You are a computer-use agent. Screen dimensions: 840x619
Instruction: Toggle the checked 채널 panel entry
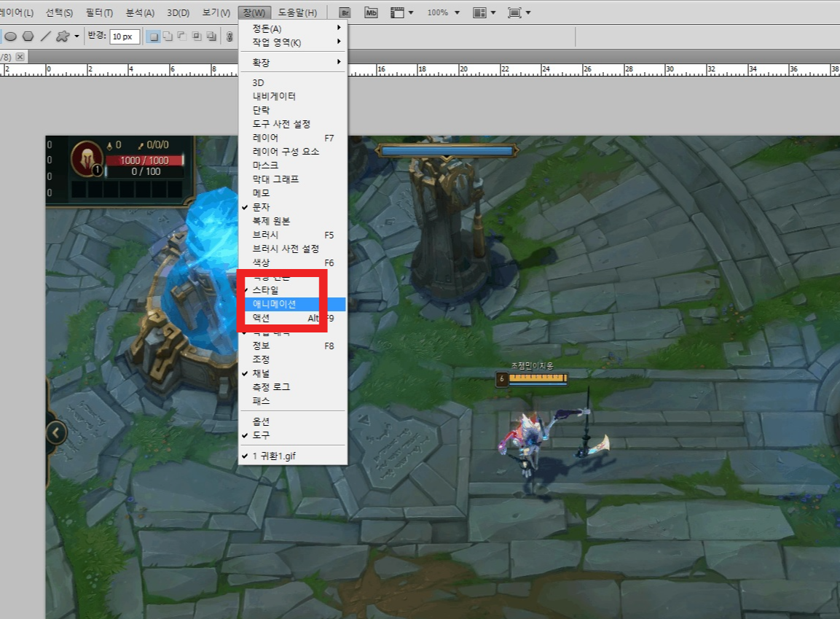[x=293, y=373]
